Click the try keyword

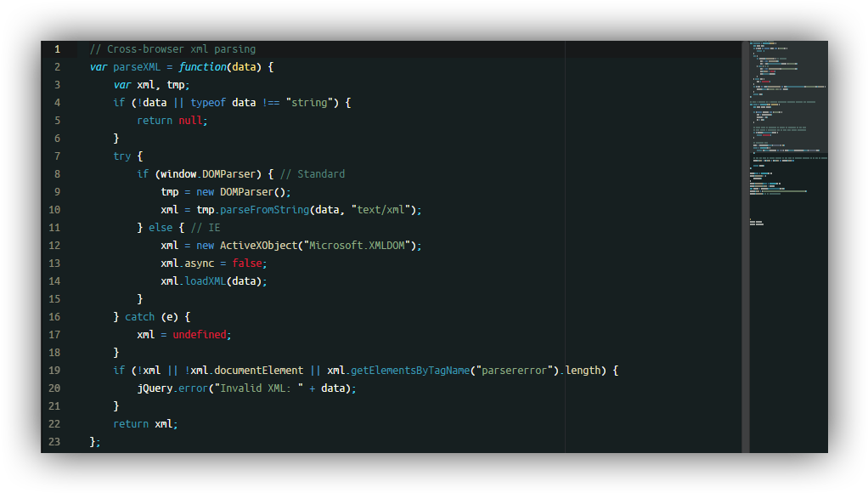coord(122,156)
